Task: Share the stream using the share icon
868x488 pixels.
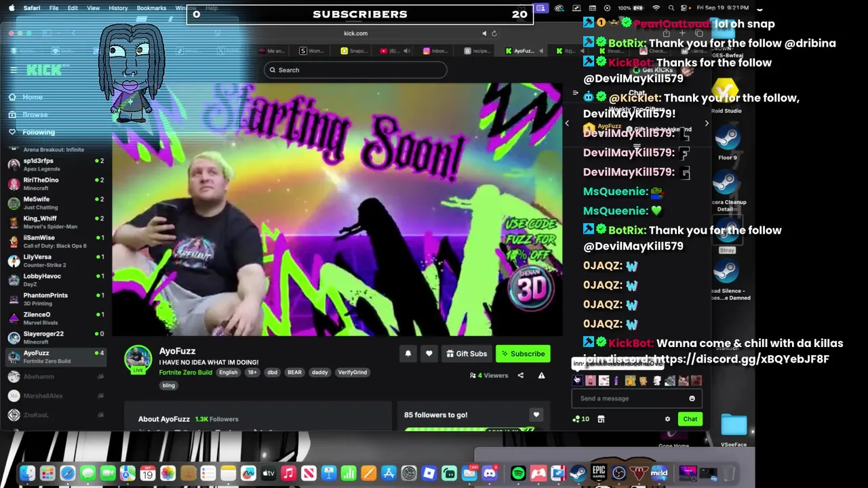Action: pos(521,375)
